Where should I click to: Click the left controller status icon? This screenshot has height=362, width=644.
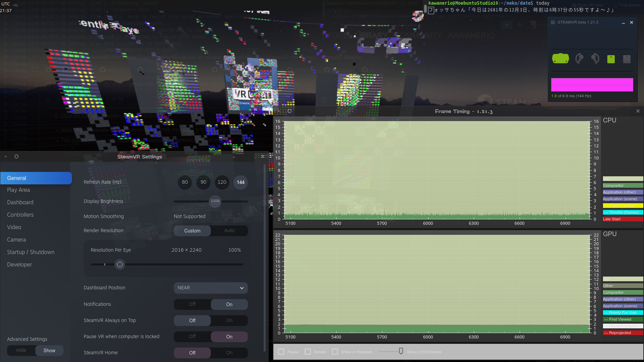point(579,59)
